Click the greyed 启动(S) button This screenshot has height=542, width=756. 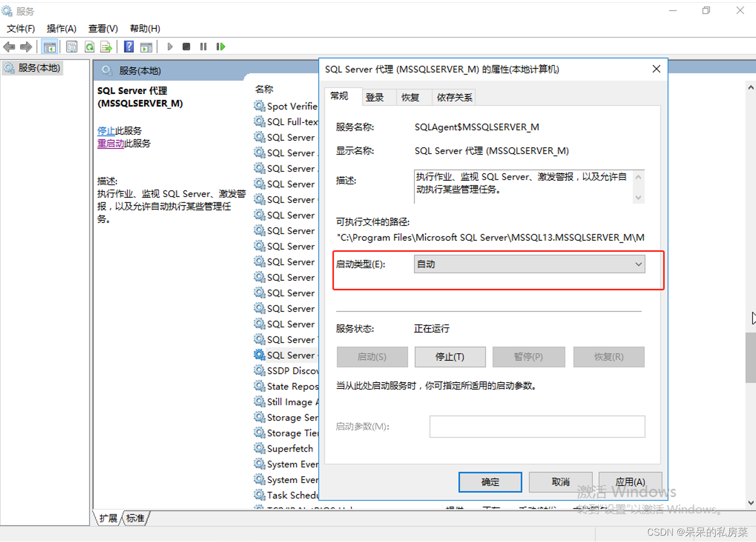coord(372,357)
